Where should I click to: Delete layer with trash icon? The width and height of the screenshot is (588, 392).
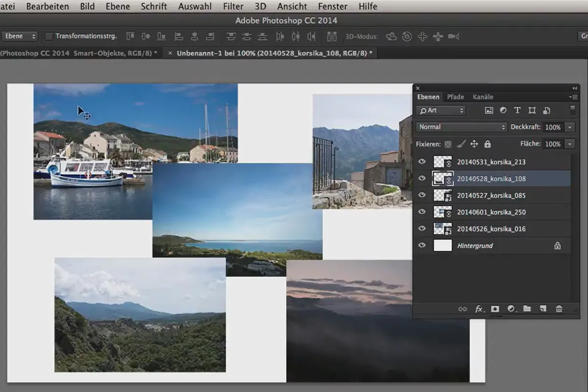click(x=559, y=309)
